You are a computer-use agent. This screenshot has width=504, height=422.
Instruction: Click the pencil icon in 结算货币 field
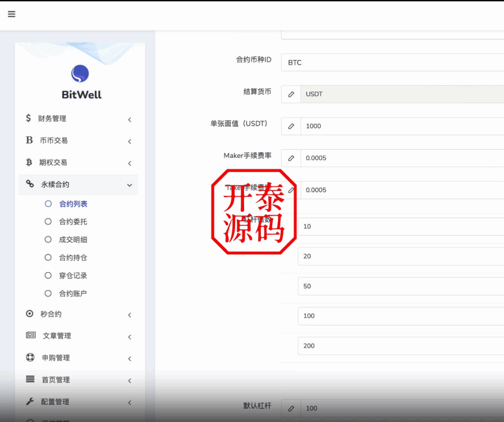(x=291, y=94)
